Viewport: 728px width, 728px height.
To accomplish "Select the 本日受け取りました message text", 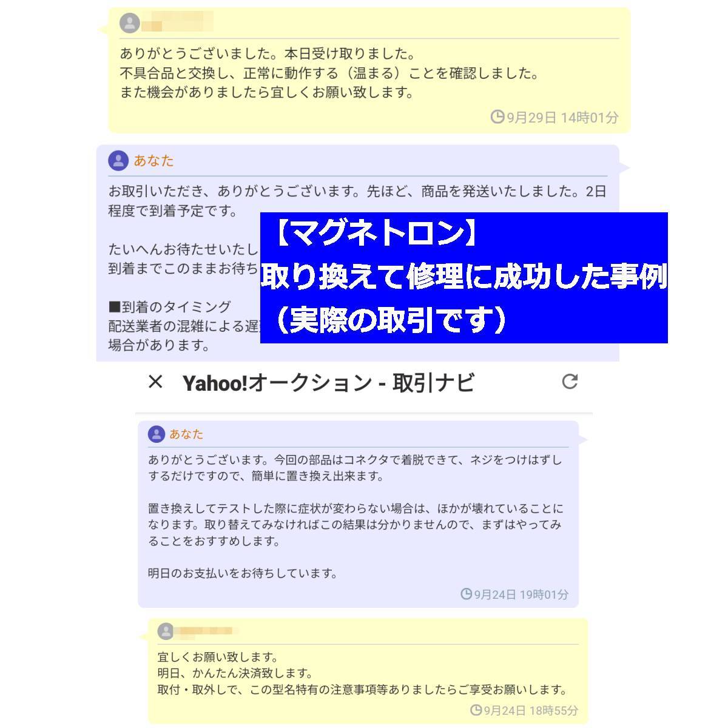I will [268, 54].
